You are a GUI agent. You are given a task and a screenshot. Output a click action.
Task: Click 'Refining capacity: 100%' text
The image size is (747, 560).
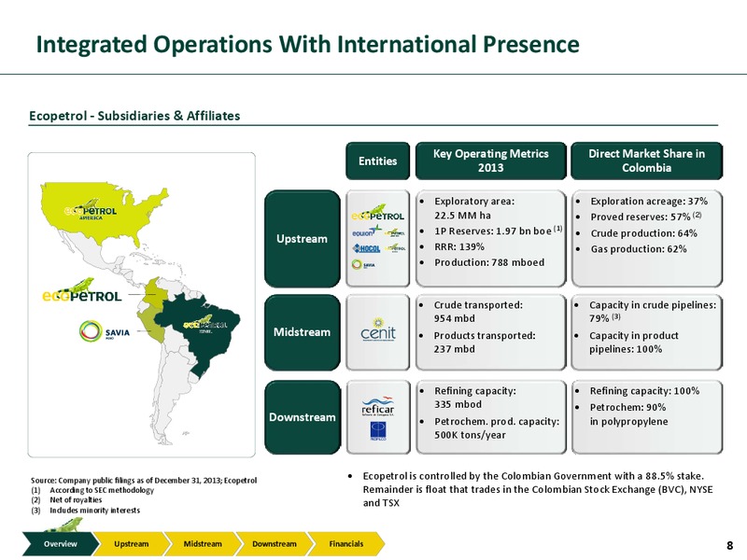644,391
